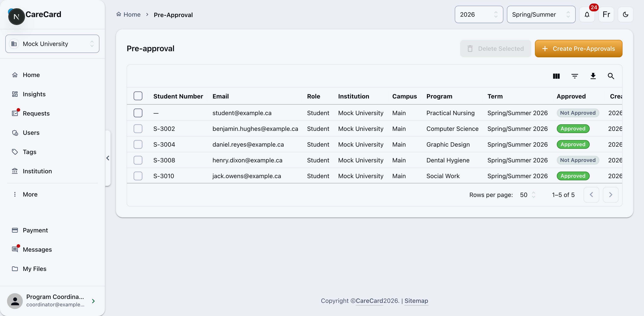Expand the Program Coordinator account chevron
Viewport: 644px width, 316px height.
(93, 301)
